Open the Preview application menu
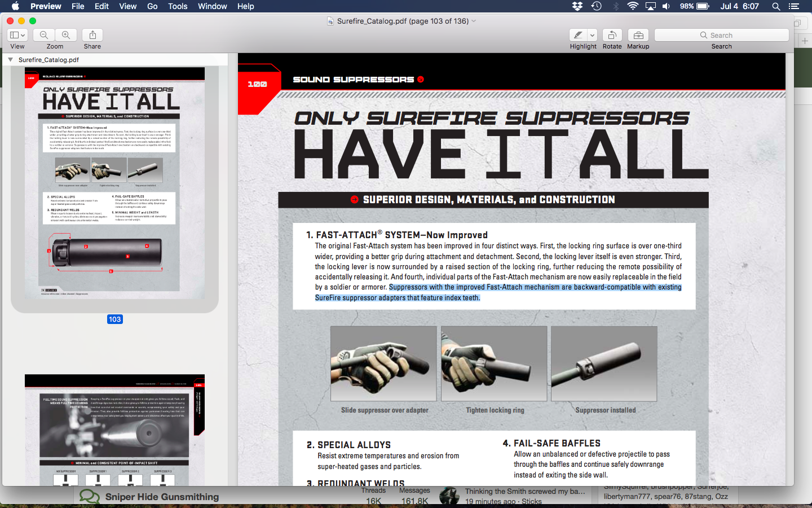812x508 pixels. click(46, 6)
